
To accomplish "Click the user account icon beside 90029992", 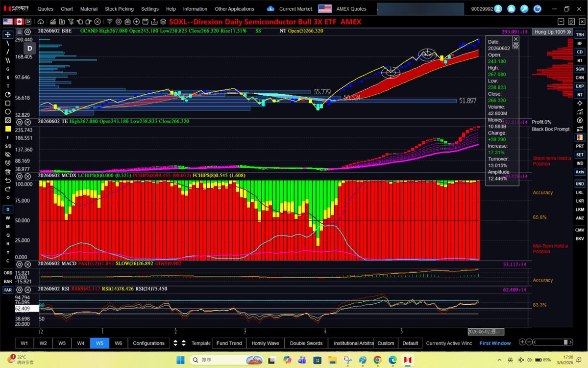I will pos(498,9).
